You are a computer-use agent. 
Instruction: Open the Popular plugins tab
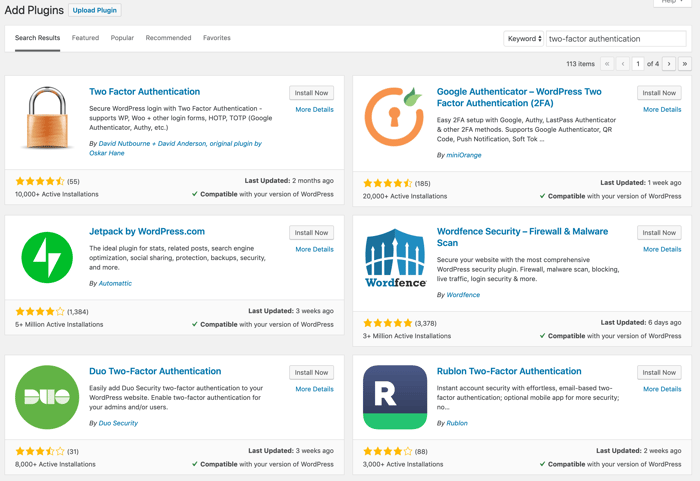[122, 38]
